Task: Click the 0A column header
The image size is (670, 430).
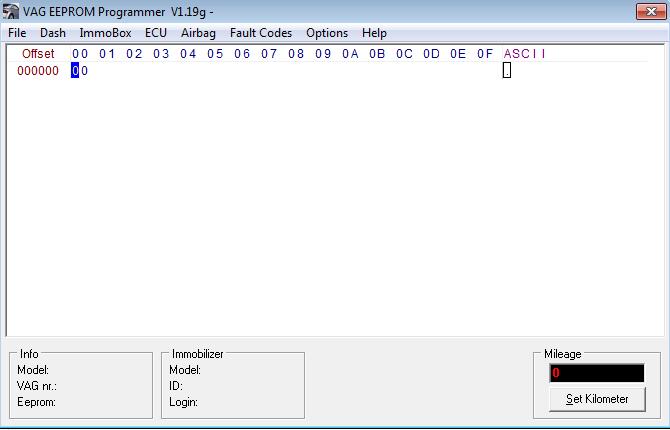Action: coord(350,54)
